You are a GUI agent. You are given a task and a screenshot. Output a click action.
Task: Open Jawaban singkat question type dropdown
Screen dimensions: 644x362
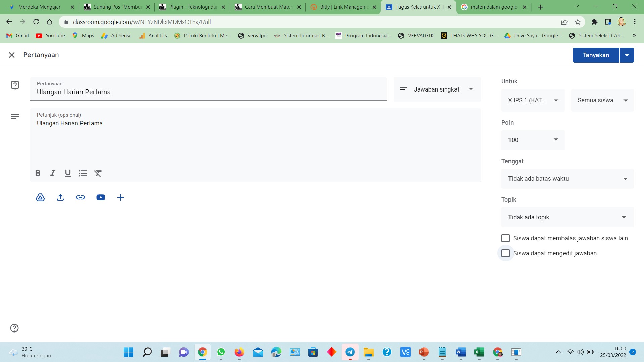pyautogui.click(x=437, y=89)
